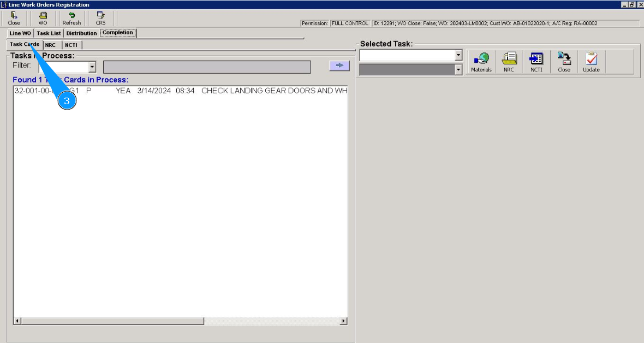
Task: Click the FULL CONTROL permission field
Action: pyautogui.click(x=350, y=23)
